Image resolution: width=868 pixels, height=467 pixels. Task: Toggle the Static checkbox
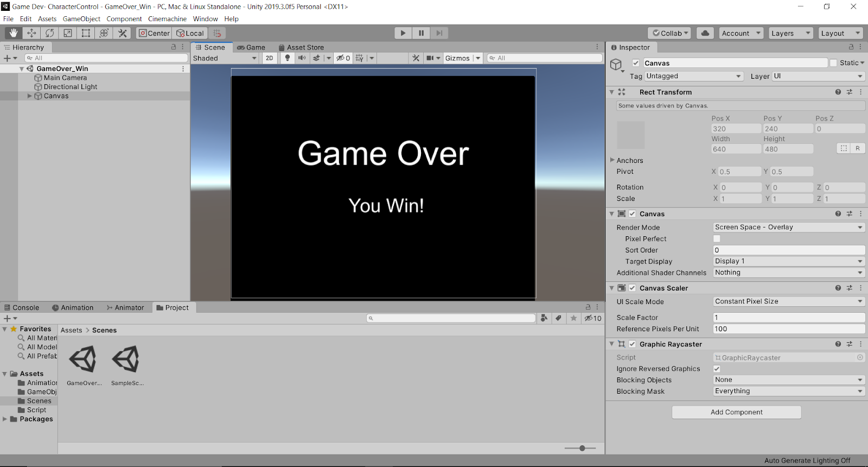(834, 63)
